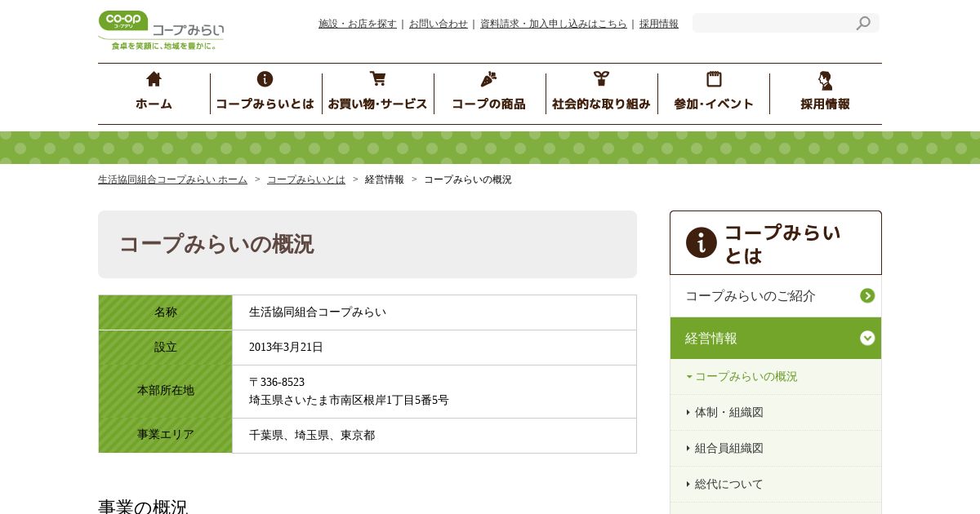The height and width of the screenshot is (514, 980).
Task: Click the 名称 table header cell
Action: pyautogui.click(x=166, y=312)
